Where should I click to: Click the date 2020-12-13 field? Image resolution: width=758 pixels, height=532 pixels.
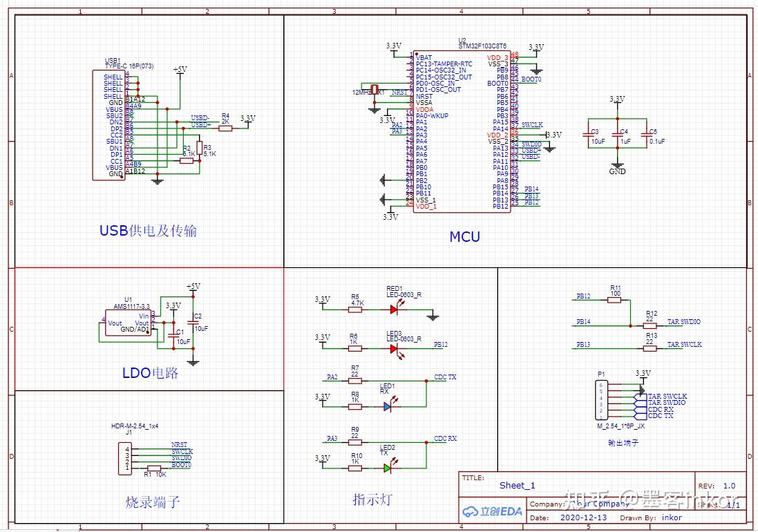(x=583, y=517)
